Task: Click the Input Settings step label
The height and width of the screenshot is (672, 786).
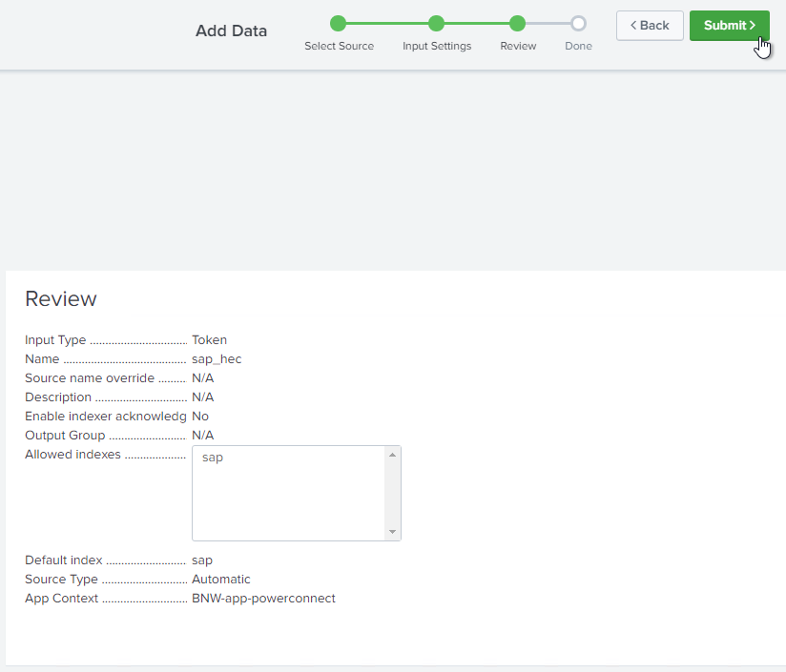Action: [437, 46]
